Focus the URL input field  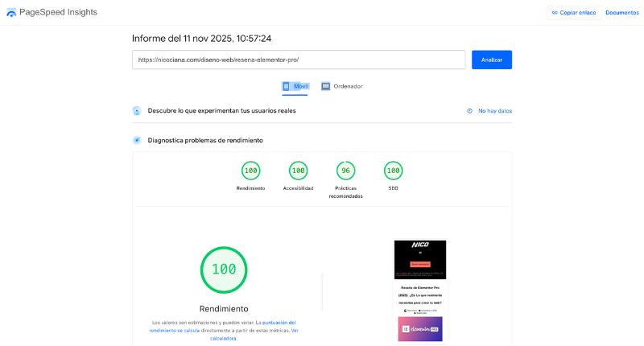(299, 60)
